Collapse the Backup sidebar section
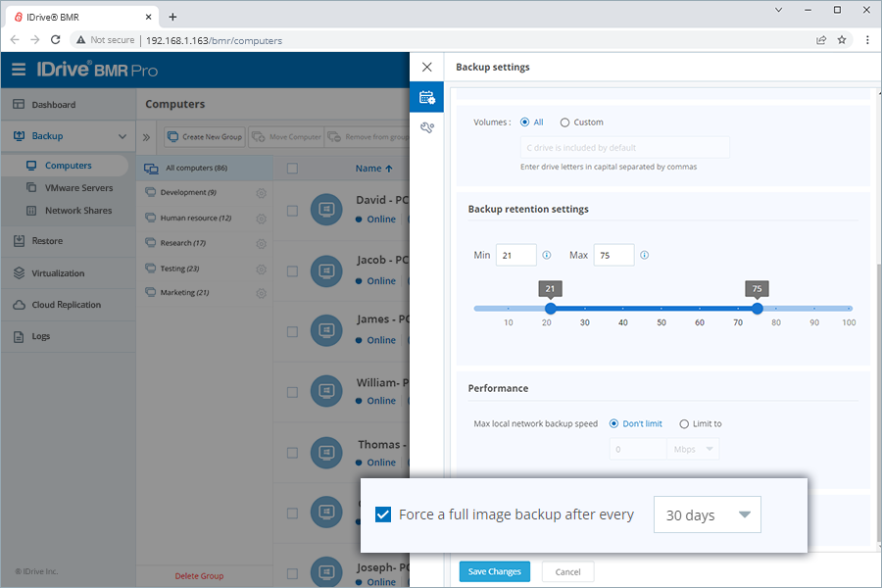882x588 pixels. [122, 136]
